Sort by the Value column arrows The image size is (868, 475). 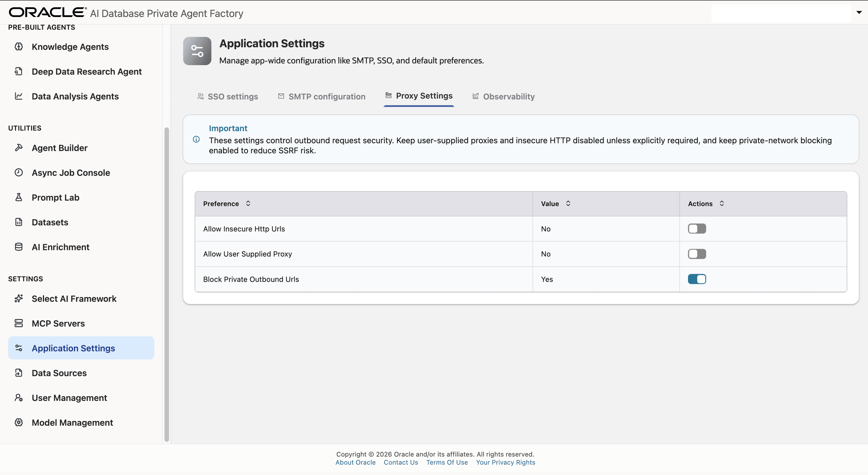tap(568, 203)
